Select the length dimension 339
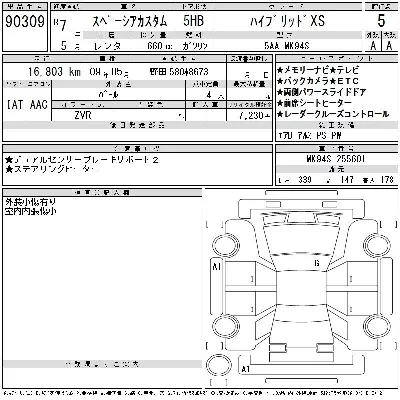Screen dimensions: 400x400 pyautogui.click(x=305, y=180)
